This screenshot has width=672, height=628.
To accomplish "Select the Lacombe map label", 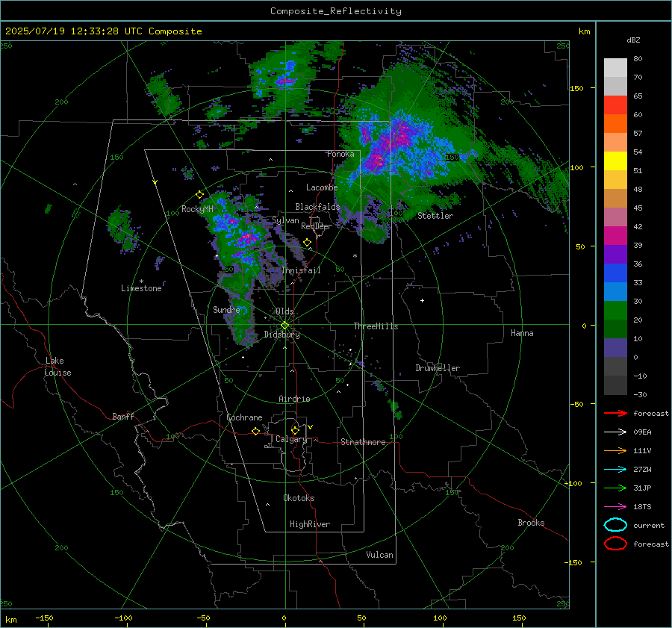I will (322, 187).
